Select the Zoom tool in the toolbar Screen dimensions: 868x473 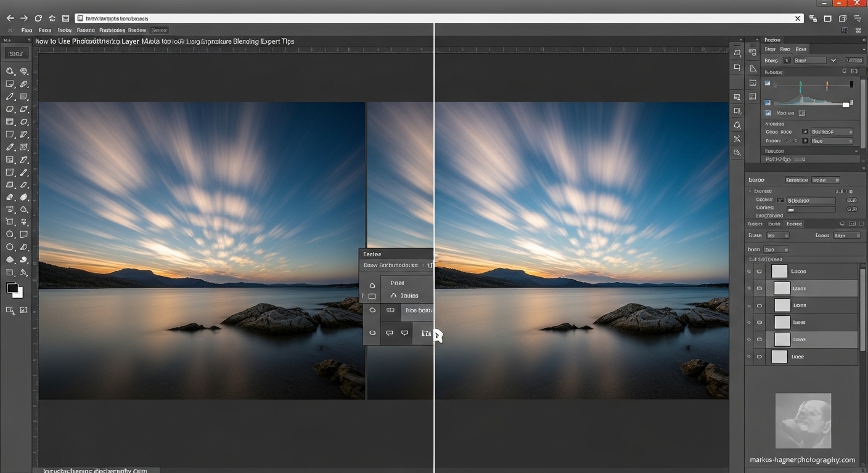tap(9, 71)
